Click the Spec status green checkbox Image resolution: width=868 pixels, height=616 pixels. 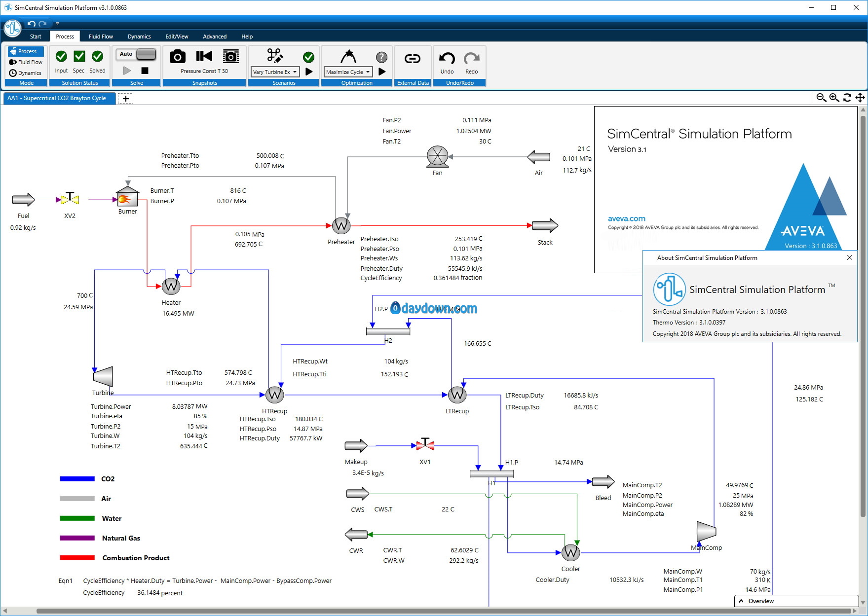79,57
